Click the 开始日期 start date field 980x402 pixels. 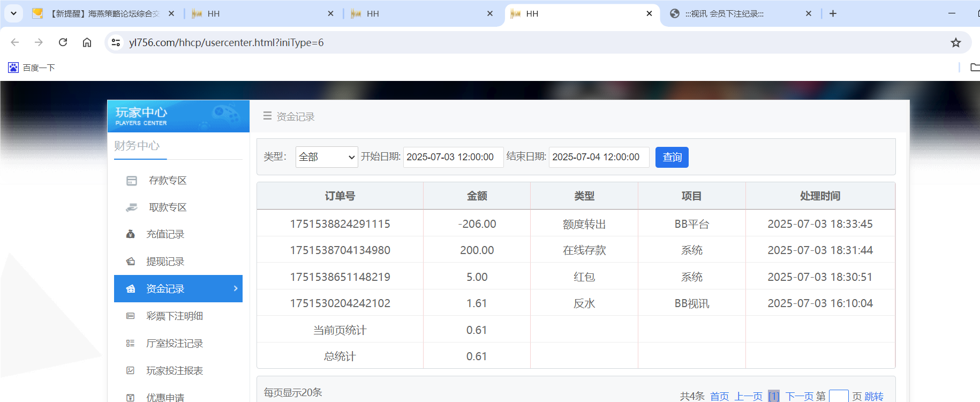(x=453, y=157)
